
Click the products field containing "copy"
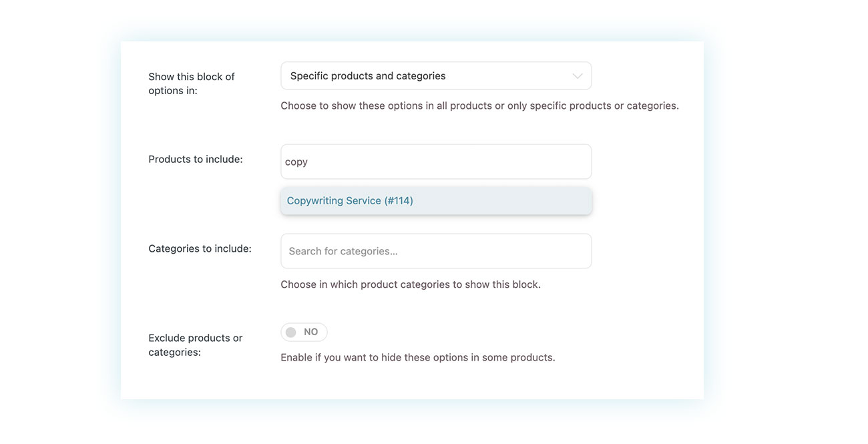[436, 162]
